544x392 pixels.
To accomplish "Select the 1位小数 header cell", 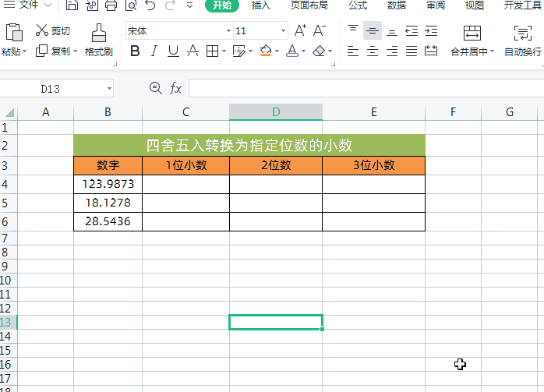I will point(186,165).
